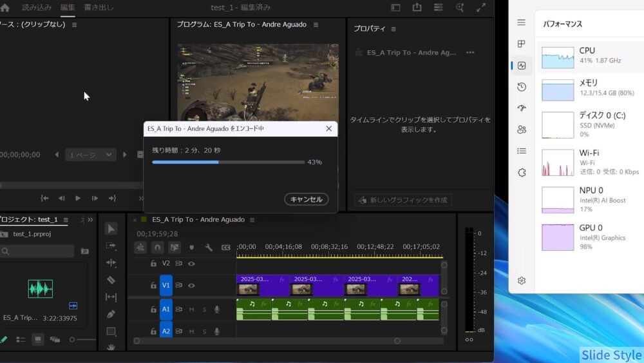This screenshot has height=363, width=644.
Task: Go to previous page arrow in source monitor
Action: coord(57,155)
